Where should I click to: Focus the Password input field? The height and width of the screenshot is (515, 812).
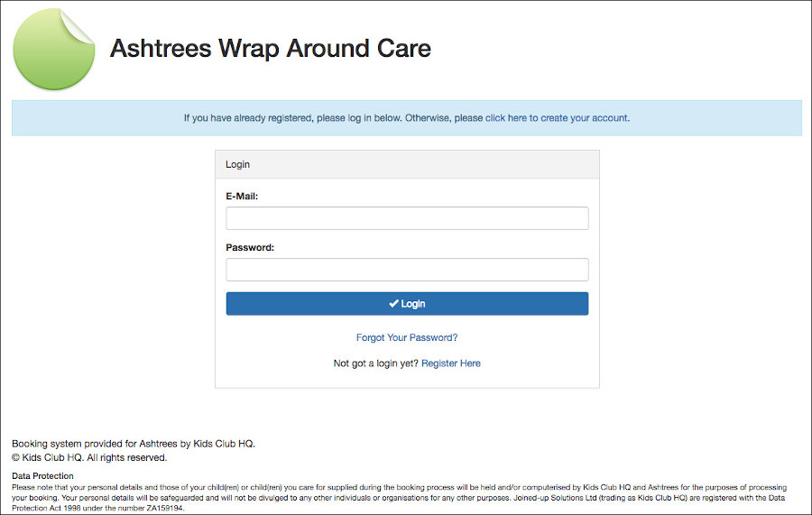tap(407, 270)
